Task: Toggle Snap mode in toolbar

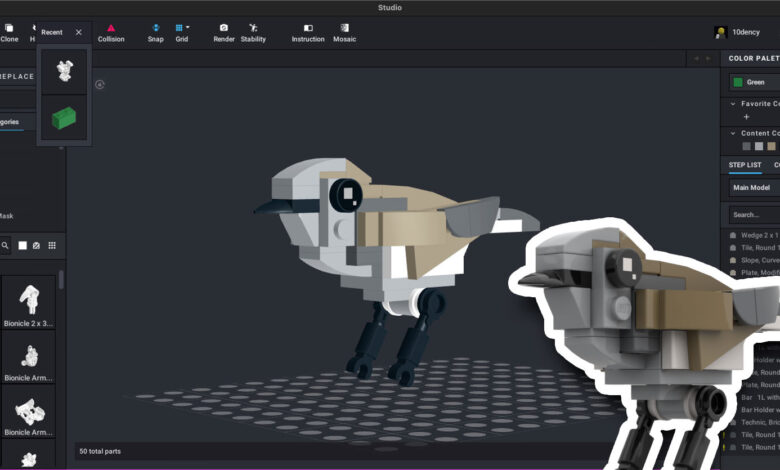Action: click(x=155, y=28)
